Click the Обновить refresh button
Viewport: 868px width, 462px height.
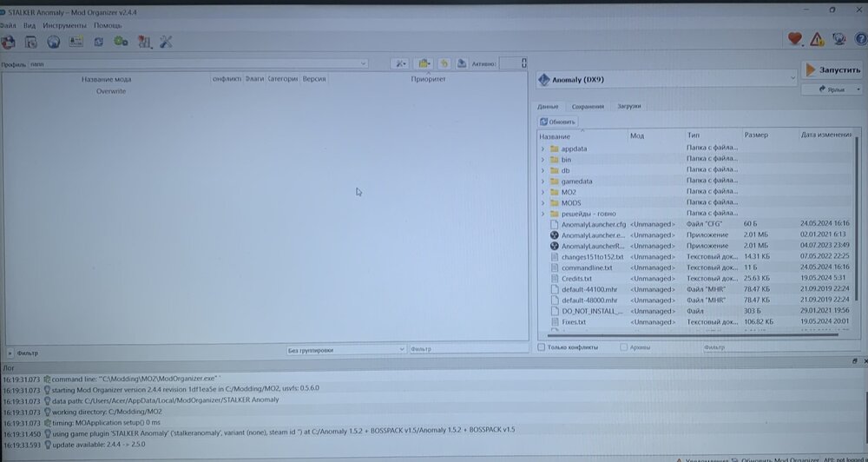click(558, 122)
